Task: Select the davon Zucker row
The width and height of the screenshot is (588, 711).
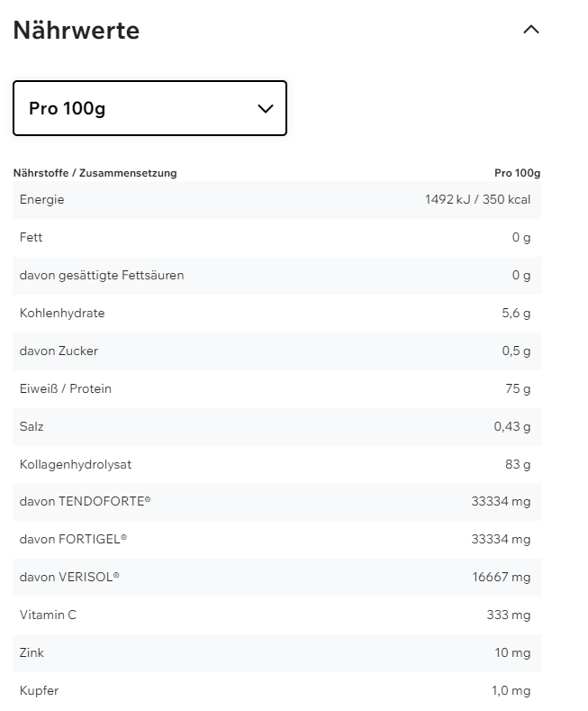Action: [276, 351]
